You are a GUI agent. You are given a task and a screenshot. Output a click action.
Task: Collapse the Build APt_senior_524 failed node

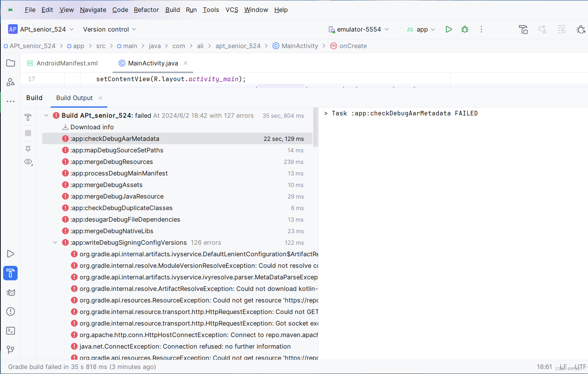pyautogui.click(x=46, y=115)
